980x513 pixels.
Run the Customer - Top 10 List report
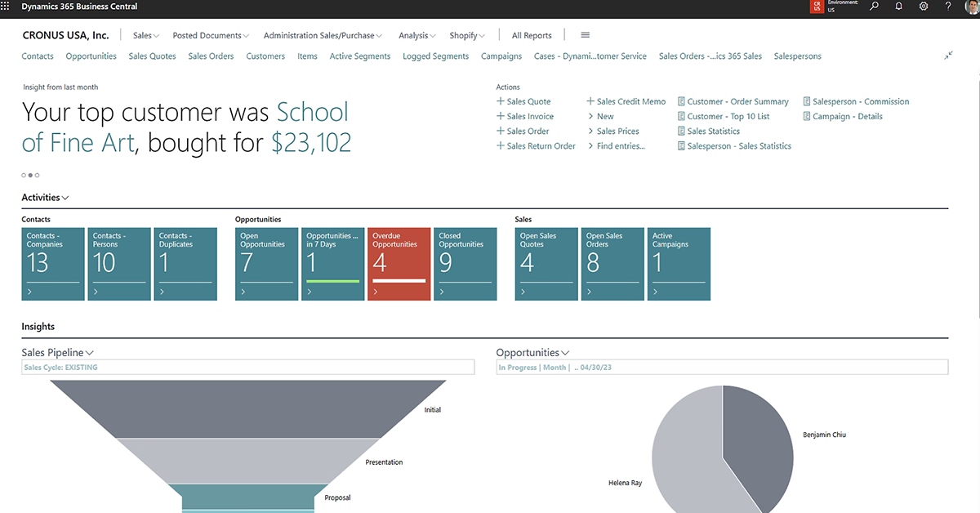click(x=724, y=116)
